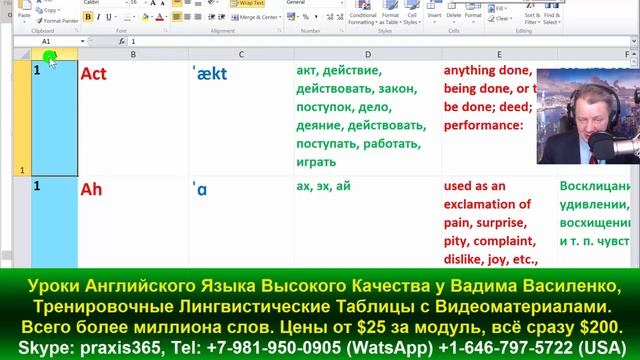Select column E header
The width and height of the screenshot is (640, 360).
(x=499, y=54)
